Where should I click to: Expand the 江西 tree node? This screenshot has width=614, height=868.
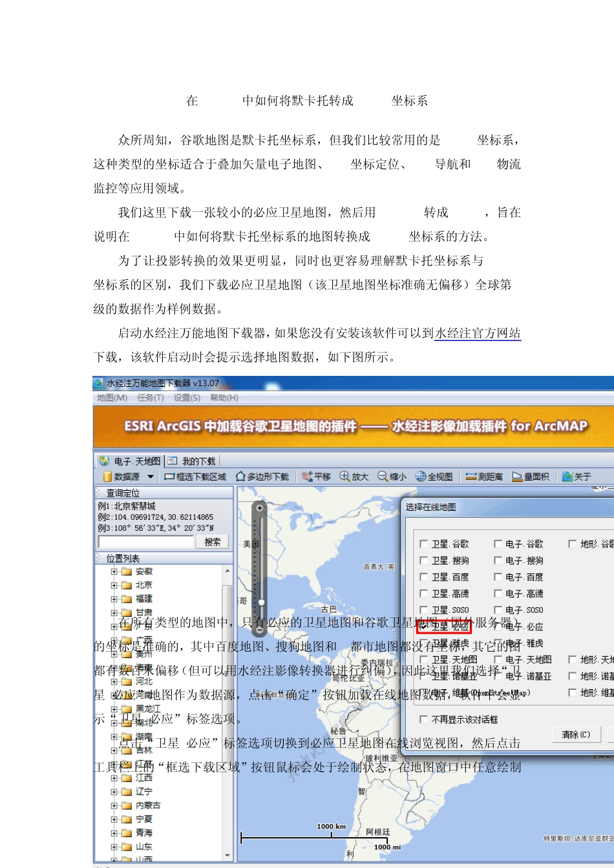114,778
